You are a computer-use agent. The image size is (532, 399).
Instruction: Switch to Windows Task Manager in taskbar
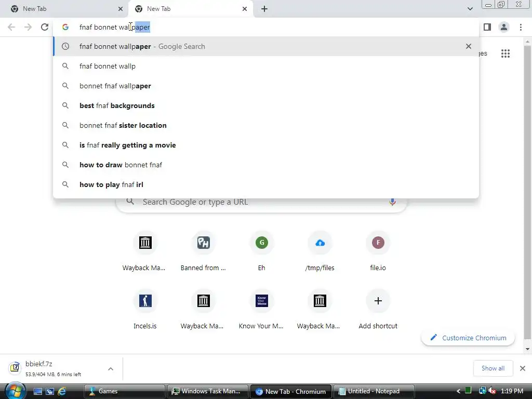(x=207, y=391)
